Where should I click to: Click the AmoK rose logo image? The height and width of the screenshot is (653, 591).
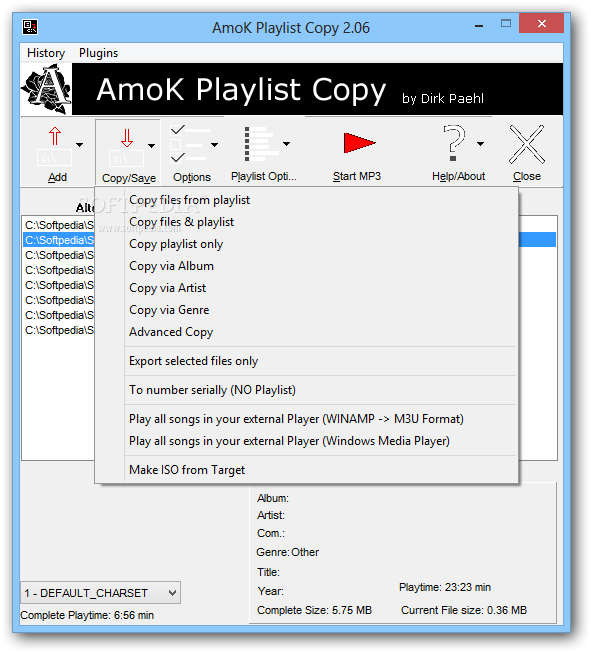click(x=46, y=89)
